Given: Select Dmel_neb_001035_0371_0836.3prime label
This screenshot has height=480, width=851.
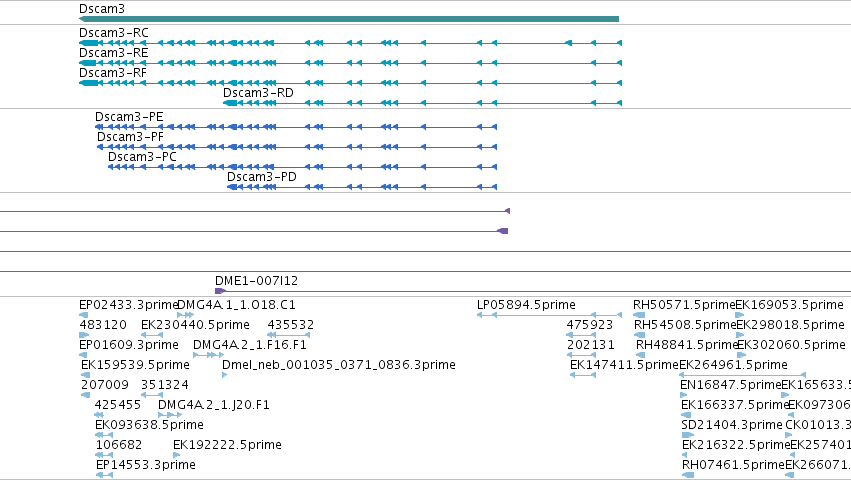Looking at the screenshot, I should 339,365.
